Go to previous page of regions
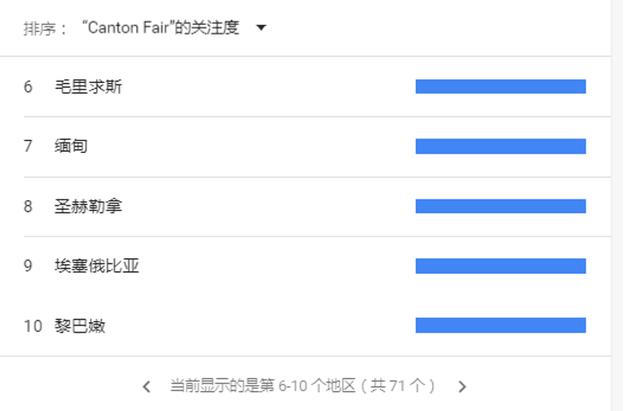 coord(147,386)
